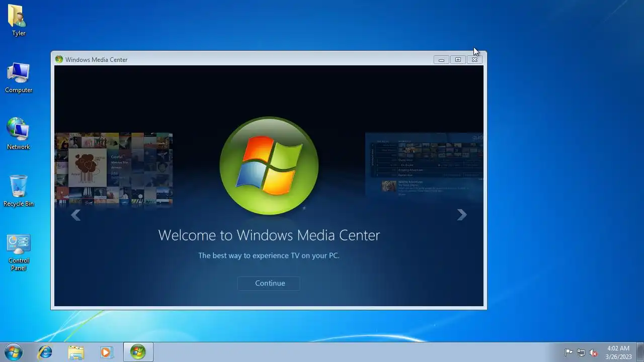Select the Computer desktop icon
Screen dimensions: 644x362
click(x=19, y=78)
